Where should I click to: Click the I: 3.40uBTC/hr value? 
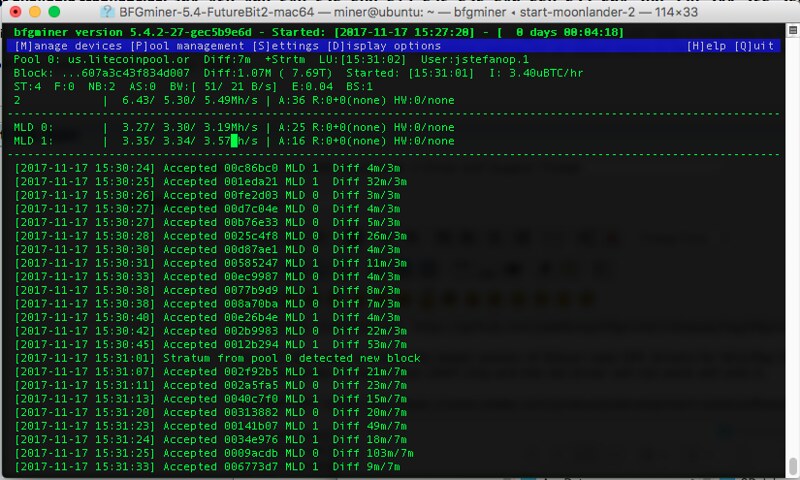536,73
